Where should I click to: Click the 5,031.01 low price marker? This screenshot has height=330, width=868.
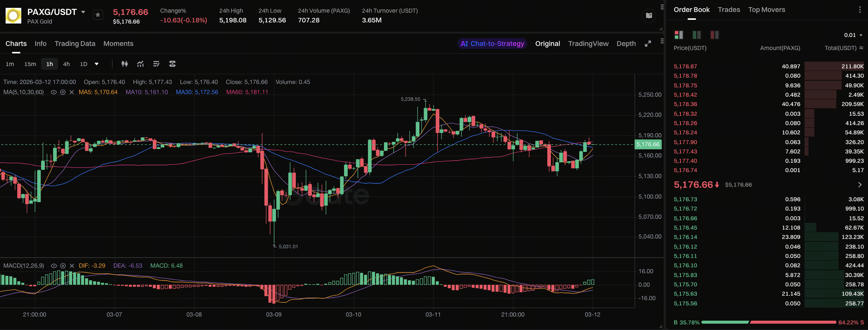288,247
